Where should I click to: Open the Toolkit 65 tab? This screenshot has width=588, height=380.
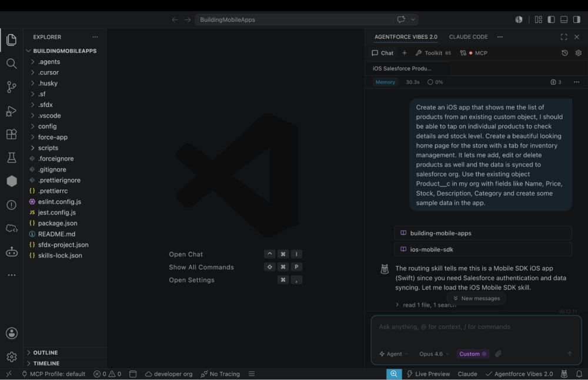coord(433,53)
